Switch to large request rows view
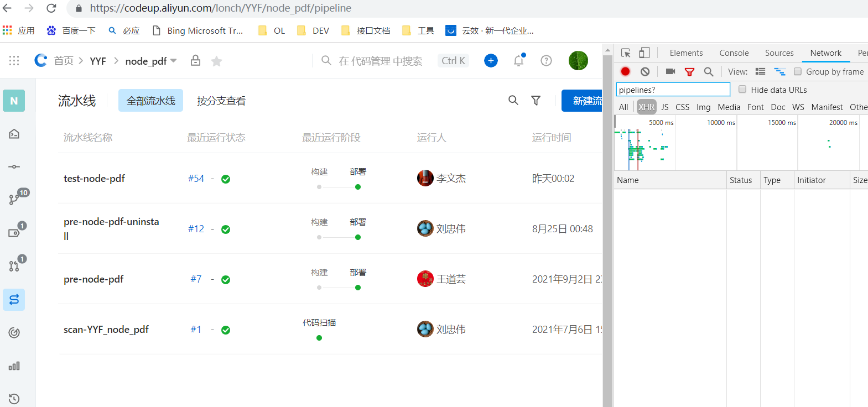The image size is (868, 407). [760, 71]
